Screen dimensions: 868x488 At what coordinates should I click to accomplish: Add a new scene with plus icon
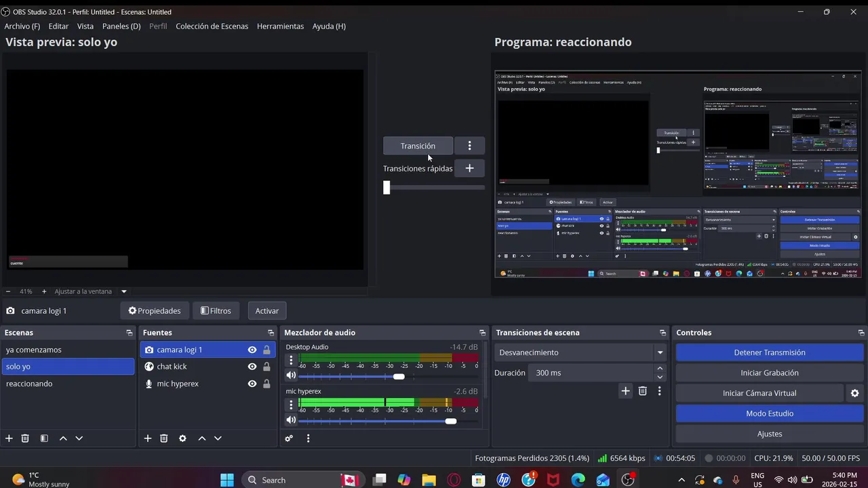pyautogui.click(x=9, y=439)
